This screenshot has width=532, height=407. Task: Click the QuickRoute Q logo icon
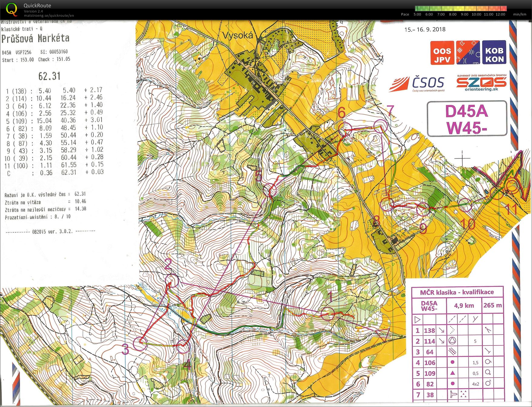click(x=12, y=9)
